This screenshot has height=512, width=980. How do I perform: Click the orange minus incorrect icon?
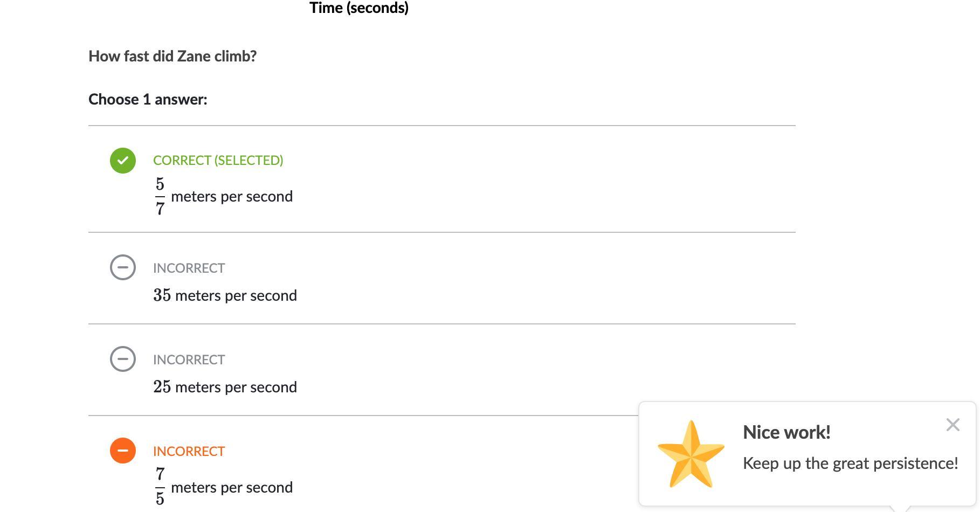tap(123, 451)
